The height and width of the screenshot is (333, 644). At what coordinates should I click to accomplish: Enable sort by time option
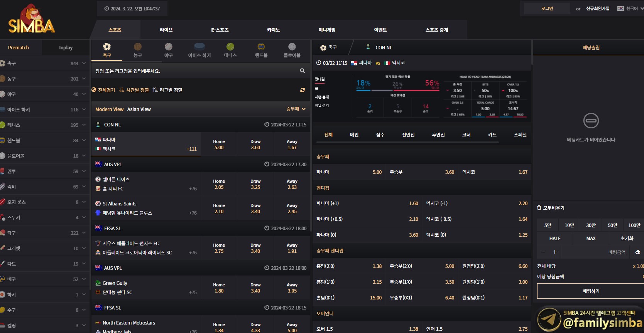pos(134,90)
